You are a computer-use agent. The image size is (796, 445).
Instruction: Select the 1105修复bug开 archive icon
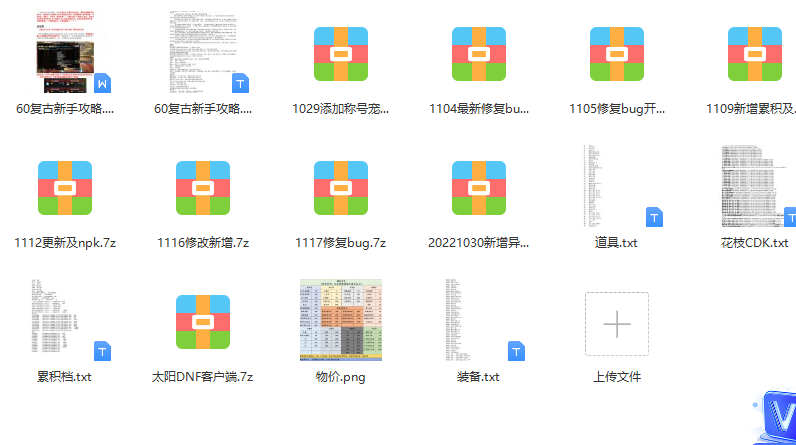(x=617, y=54)
